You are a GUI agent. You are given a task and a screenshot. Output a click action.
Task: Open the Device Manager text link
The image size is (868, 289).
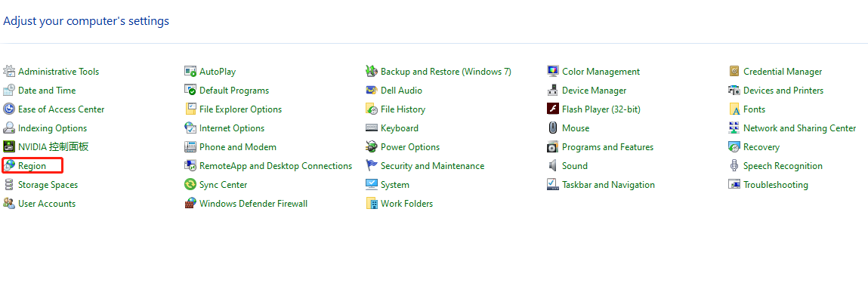tap(594, 90)
